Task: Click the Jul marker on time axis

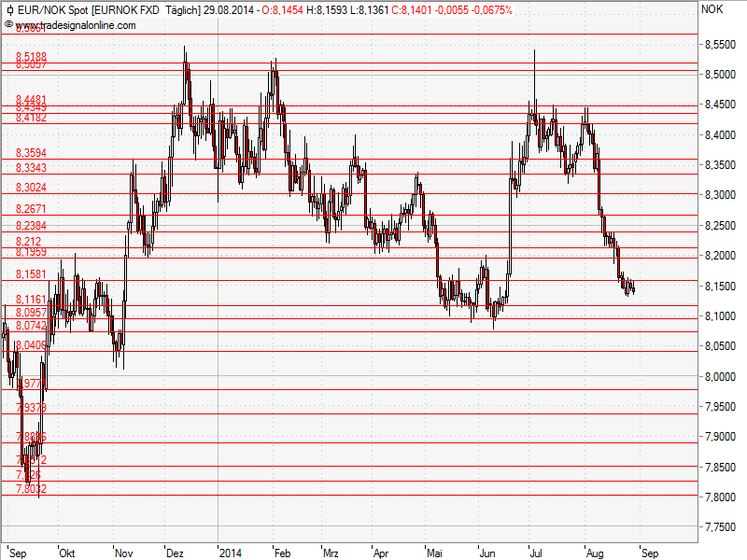Action: pyautogui.click(x=537, y=553)
